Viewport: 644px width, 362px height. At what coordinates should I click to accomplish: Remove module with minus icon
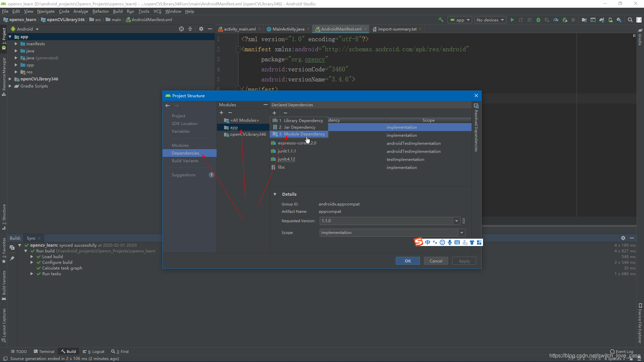pyautogui.click(x=230, y=113)
